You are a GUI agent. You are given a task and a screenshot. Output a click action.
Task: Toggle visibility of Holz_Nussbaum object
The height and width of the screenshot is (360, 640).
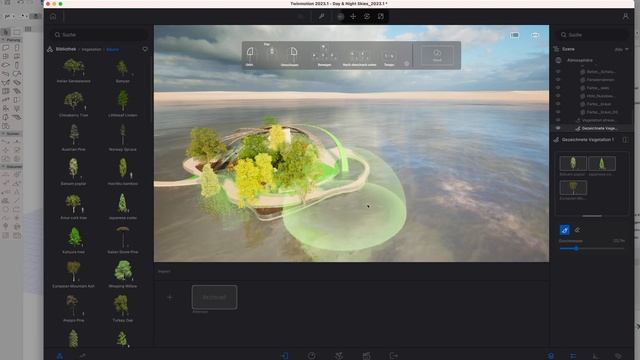558,96
